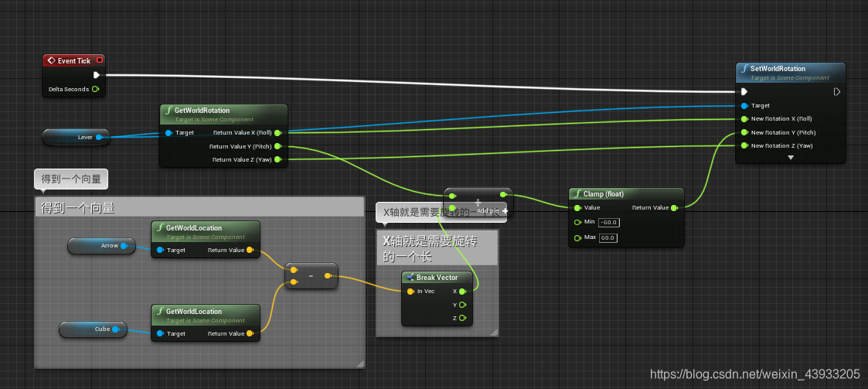Select the GetWorldRotation node header
Screen dimensions: 868x389
(223, 114)
